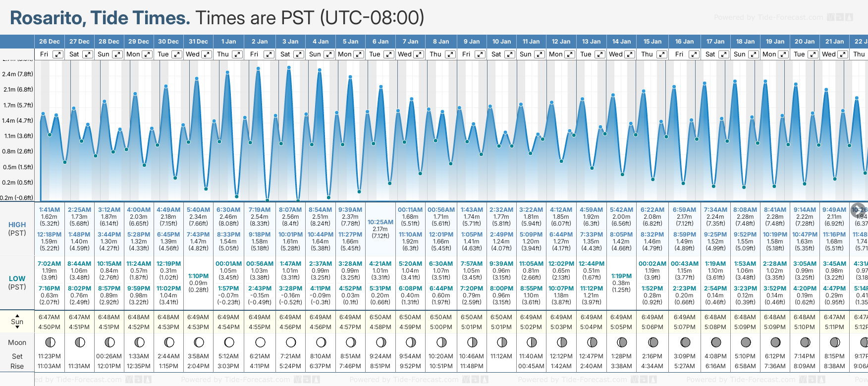Image resolution: width=868 pixels, height=386 pixels.
Task: Expand the Friday 26 Dec day view
Action: click(x=58, y=54)
